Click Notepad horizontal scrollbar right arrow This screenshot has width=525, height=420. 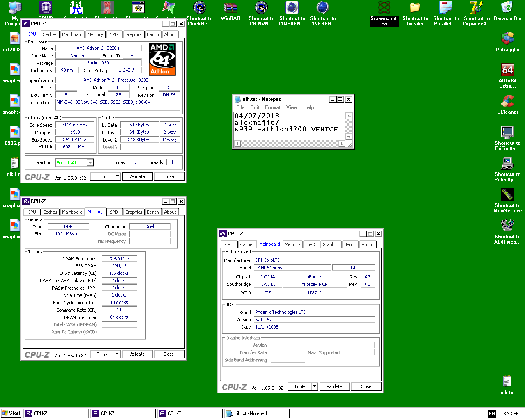(342, 144)
